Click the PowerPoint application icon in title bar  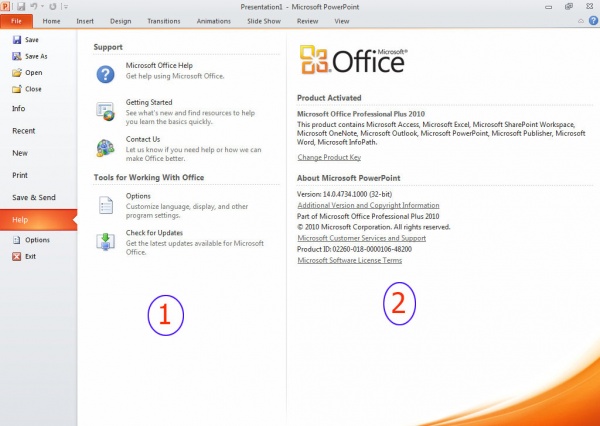click(5, 6)
